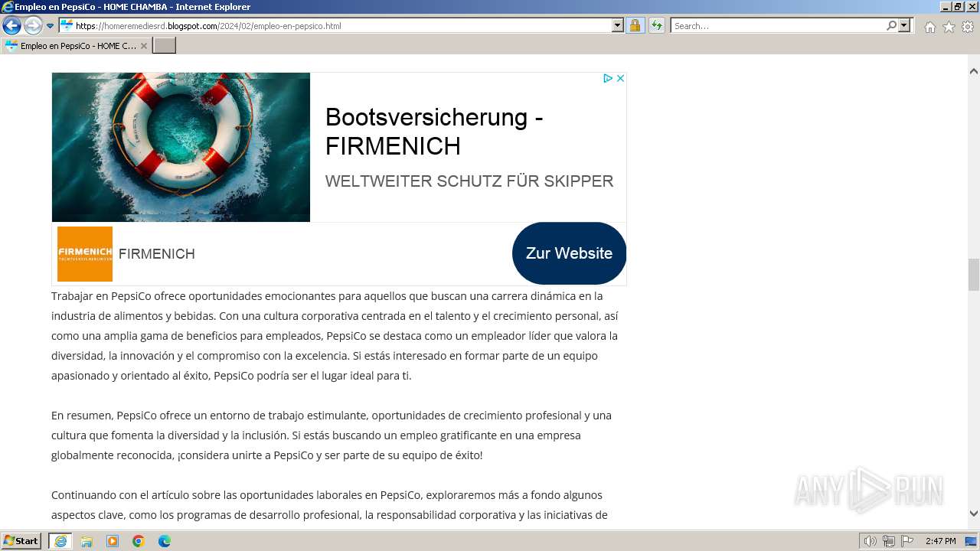Click the volume speaker tray icon
Image resolution: width=980 pixels, height=551 pixels.
tap(871, 541)
